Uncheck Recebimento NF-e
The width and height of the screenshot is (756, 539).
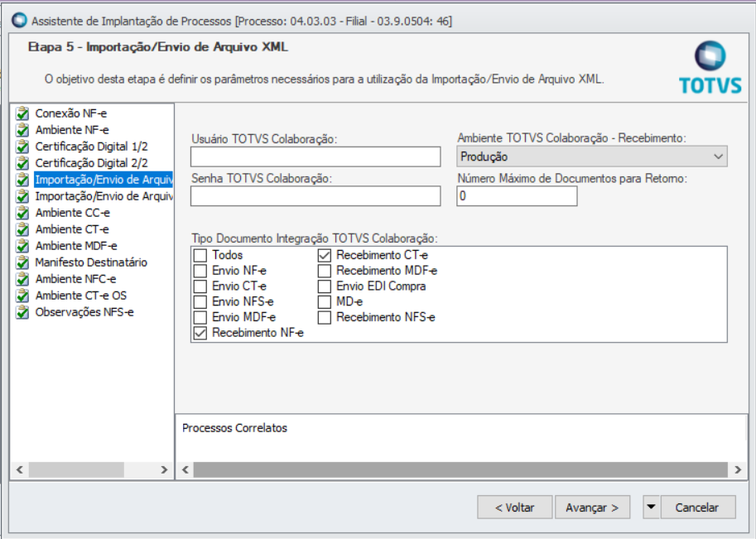200,333
